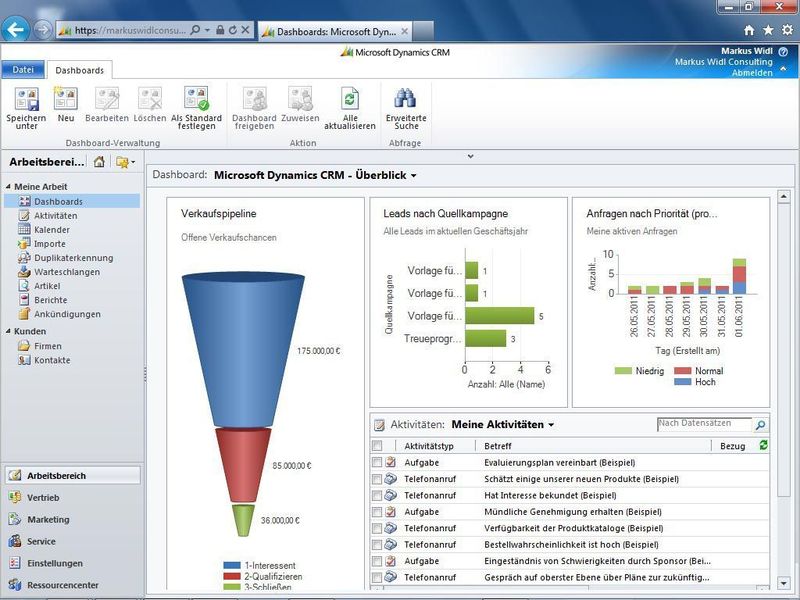Refresh the Aktivitäten grid via green icon
The image size is (800, 600).
(763, 445)
